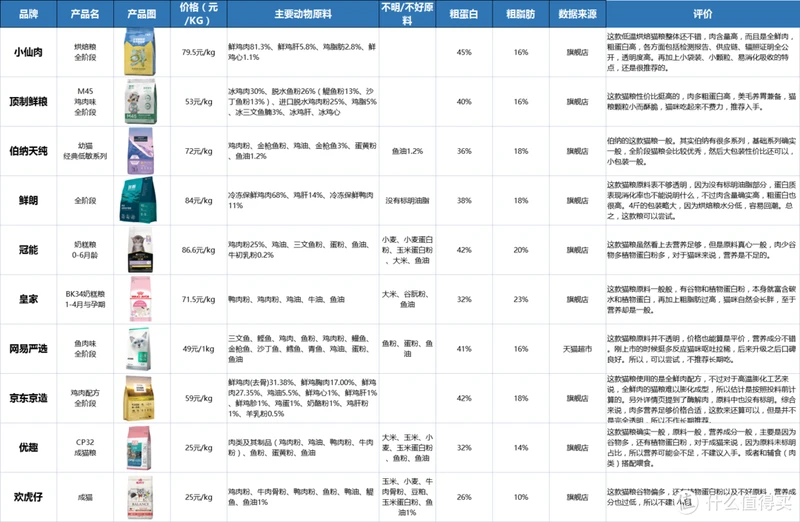Select the 20% crude fat value

pos(521,250)
